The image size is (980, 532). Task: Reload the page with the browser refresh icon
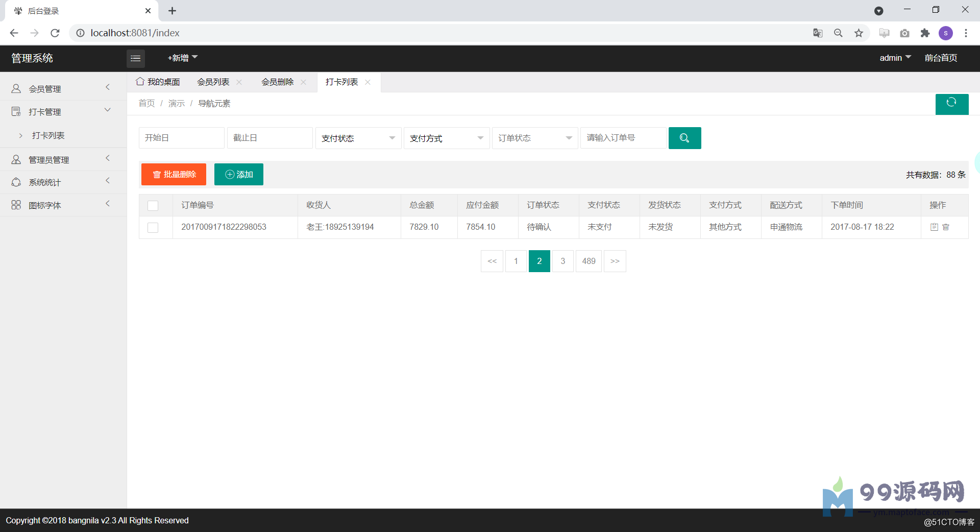(55, 33)
